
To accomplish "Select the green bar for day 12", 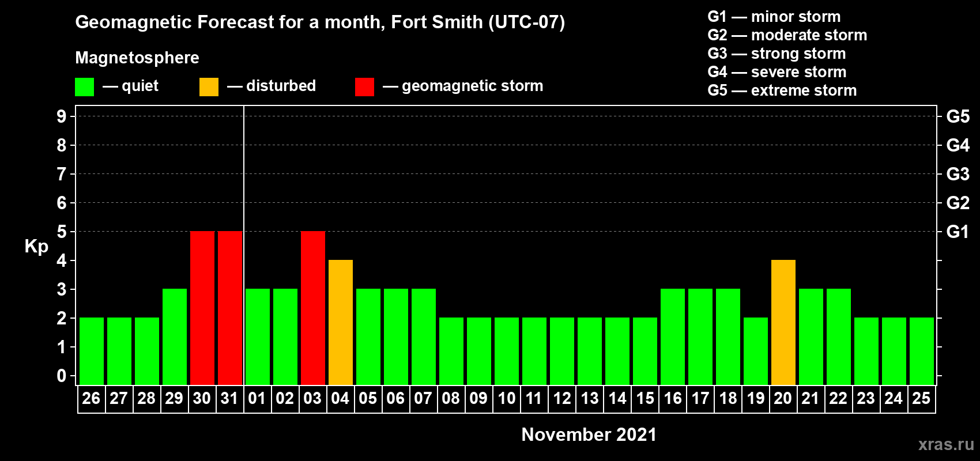I will click(562, 351).
